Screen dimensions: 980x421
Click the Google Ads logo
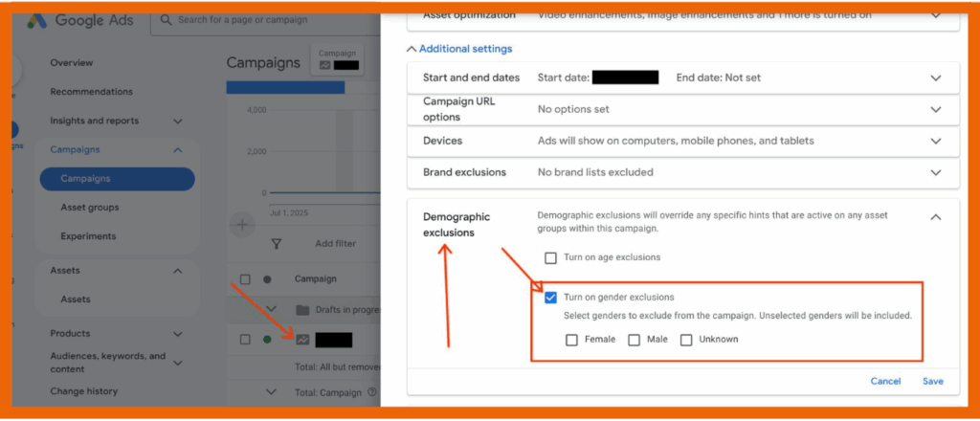38,20
